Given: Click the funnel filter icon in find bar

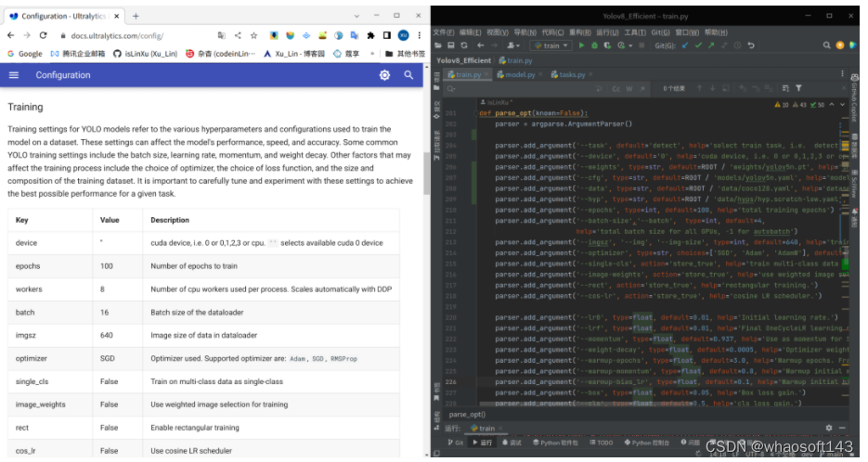Looking at the screenshot, I should coord(798,88).
